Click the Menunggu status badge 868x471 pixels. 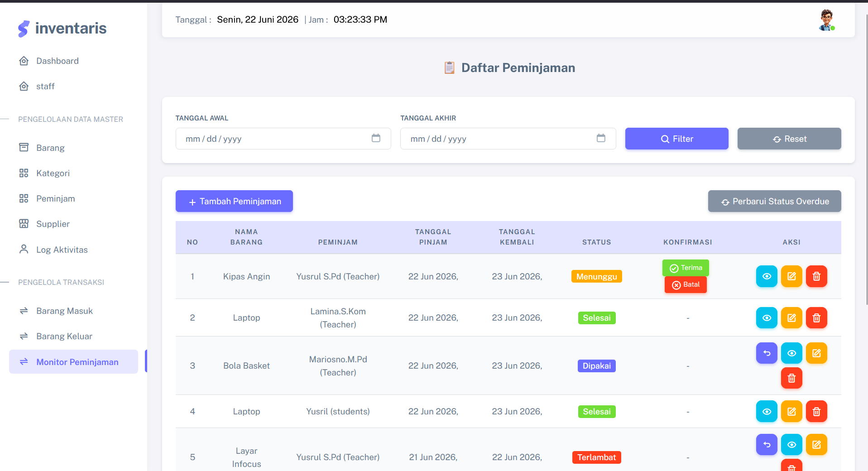[x=596, y=276]
